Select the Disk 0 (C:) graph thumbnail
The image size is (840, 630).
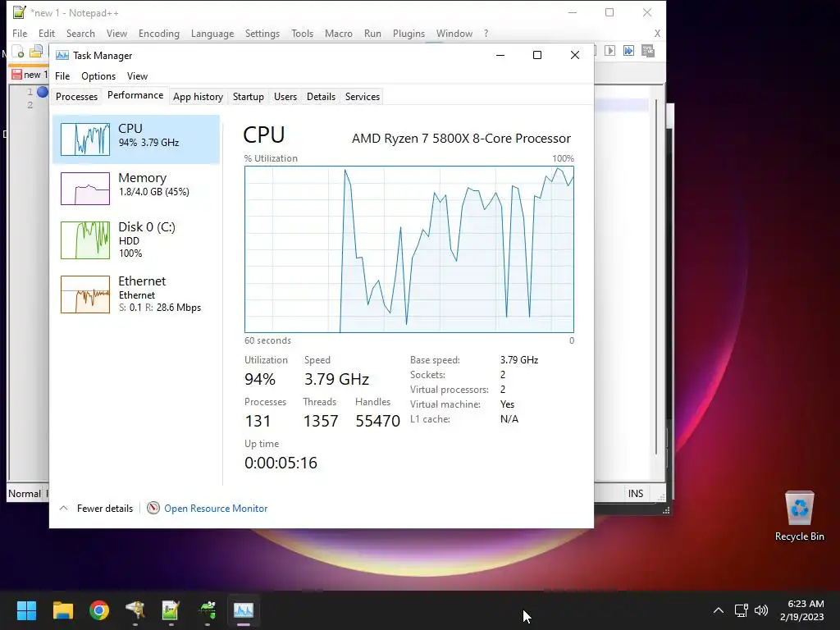85,240
